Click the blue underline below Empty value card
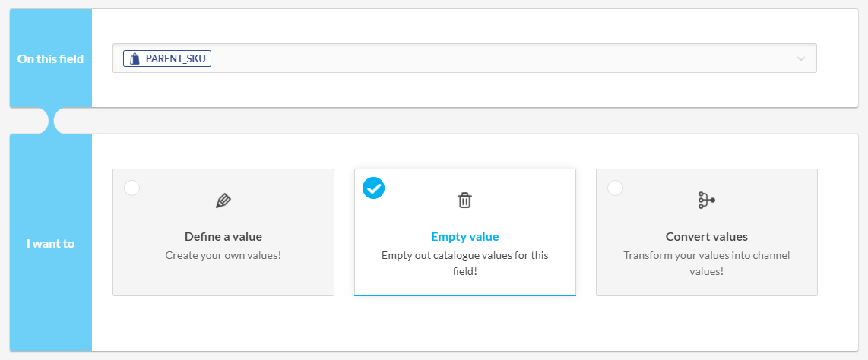Image resolution: width=868 pixels, height=360 pixels. click(464, 295)
